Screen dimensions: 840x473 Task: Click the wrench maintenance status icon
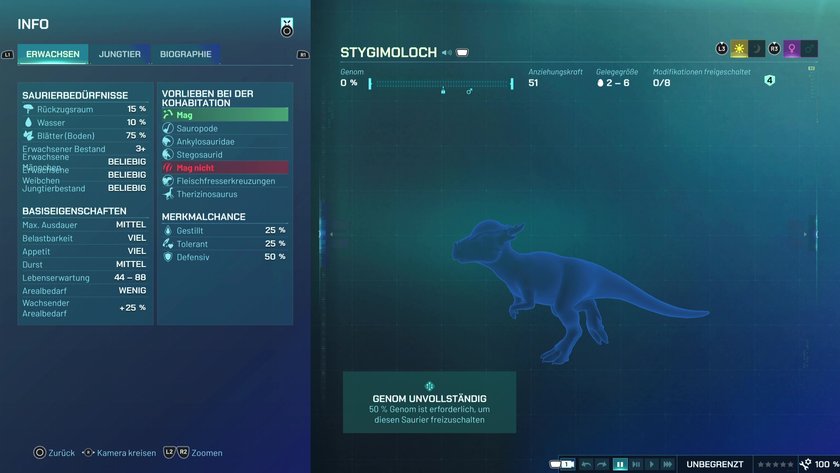click(805, 464)
